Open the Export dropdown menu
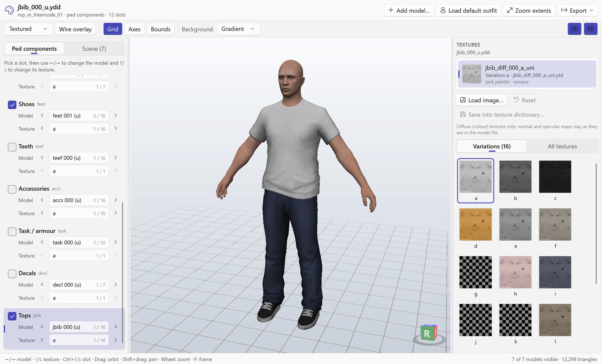Image resolution: width=602 pixels, height=364 pixels. point(577,11)
